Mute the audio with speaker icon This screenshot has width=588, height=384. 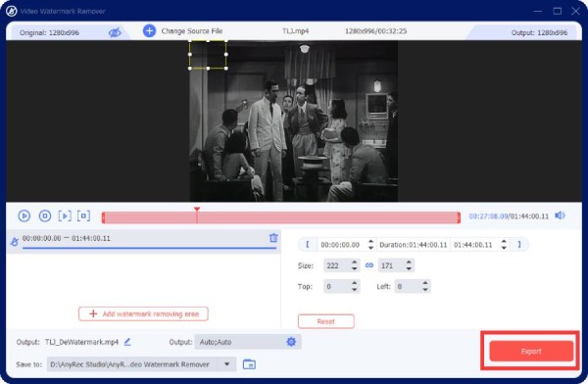[560, 216]
